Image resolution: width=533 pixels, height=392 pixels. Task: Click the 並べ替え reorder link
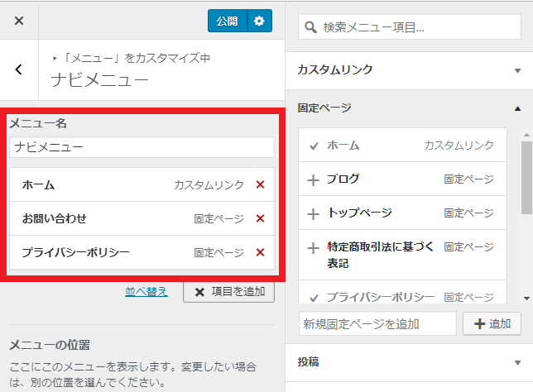(x=146, y=291)
